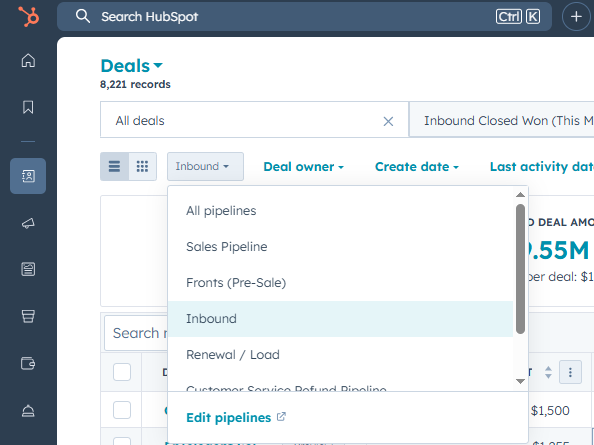This screenshot has width=594, height=445.
Task: Select Inbound pipeline option
Action: (x=340, y=319)
